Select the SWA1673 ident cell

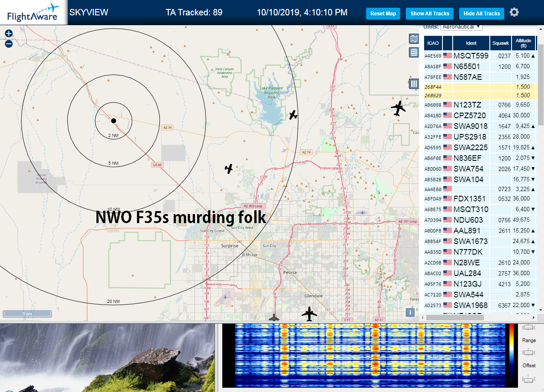coord(471,241)
